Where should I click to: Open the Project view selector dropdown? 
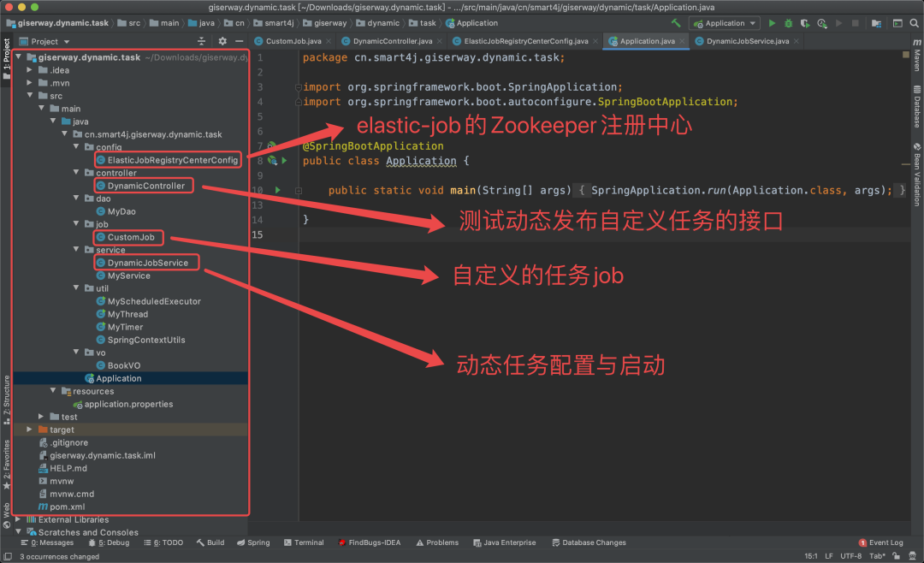tap(44, 41)
